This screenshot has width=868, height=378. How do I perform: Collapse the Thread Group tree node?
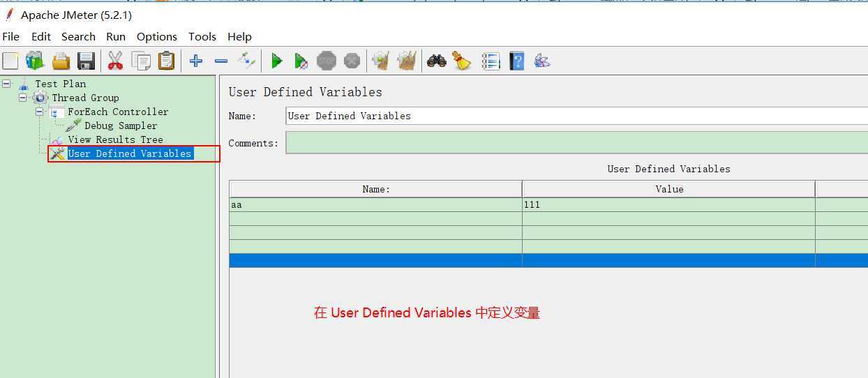[x=22, y=98]
